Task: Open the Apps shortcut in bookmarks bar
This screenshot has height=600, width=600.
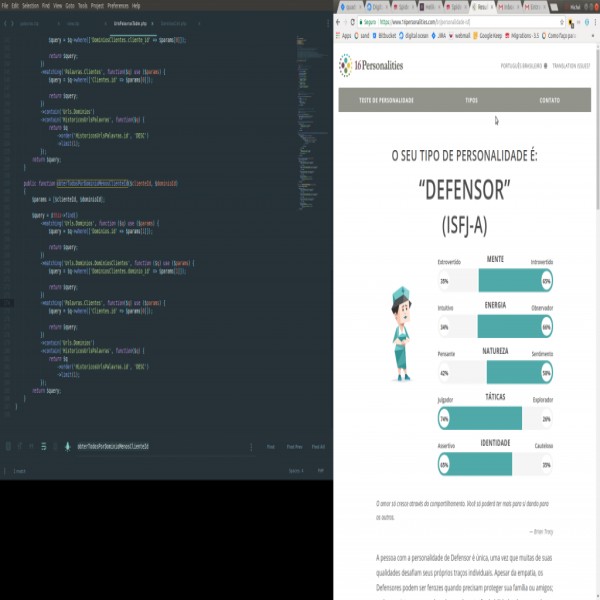Action: (345, 34)
